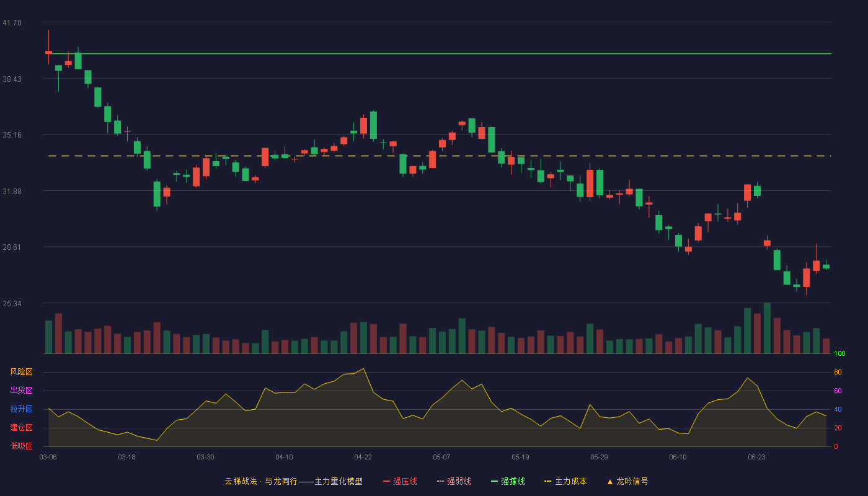Click the 05-29 date label

click(599, 457)
